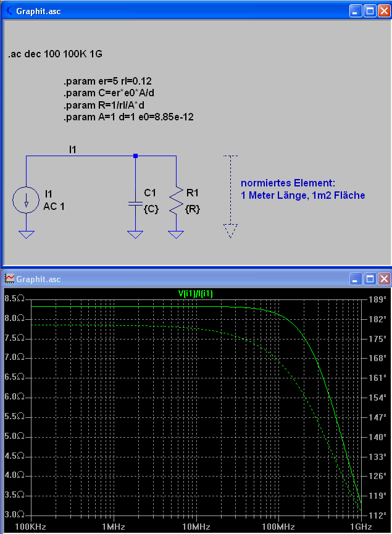Click the 'normiertes Element:' comment text
Image resolution: width=392 pixels, height=534 pixels.
coord(288,183)
